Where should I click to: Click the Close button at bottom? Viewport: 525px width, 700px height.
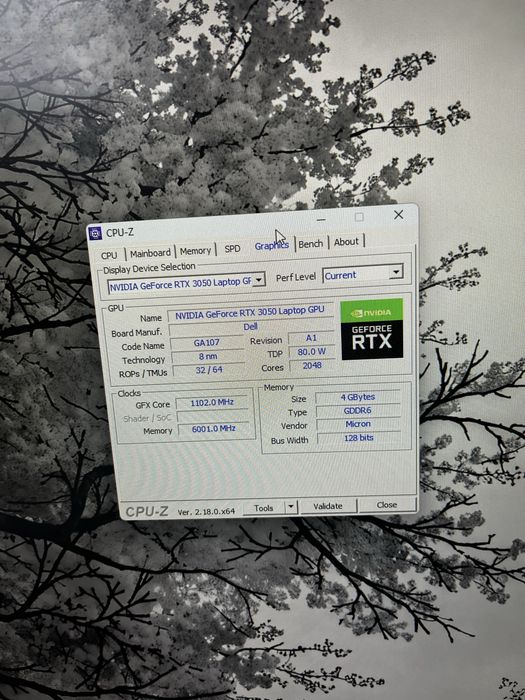point(387,504)
